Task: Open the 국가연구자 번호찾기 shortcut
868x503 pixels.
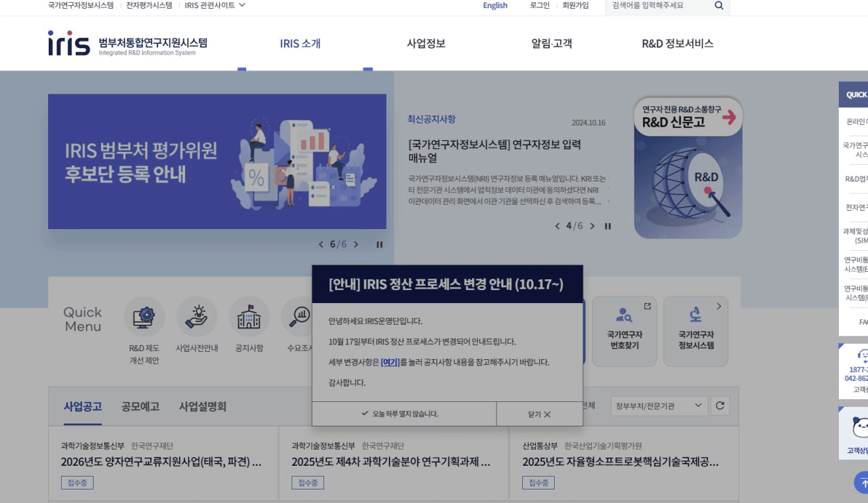Action: (625, 331)
